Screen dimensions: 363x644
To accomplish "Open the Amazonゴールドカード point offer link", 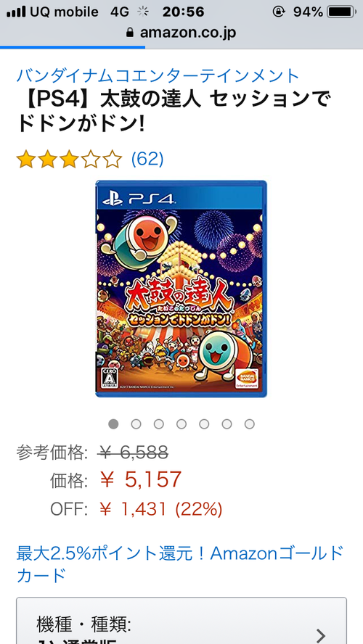I will click(179, 564).
